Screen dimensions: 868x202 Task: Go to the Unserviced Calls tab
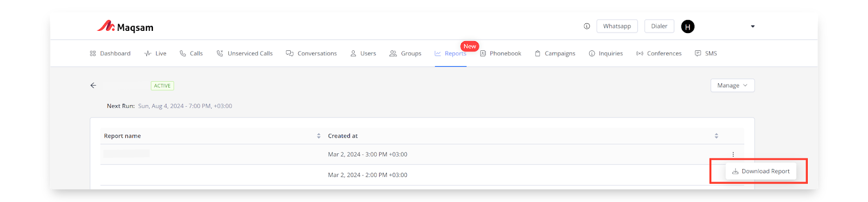(245, 54)
